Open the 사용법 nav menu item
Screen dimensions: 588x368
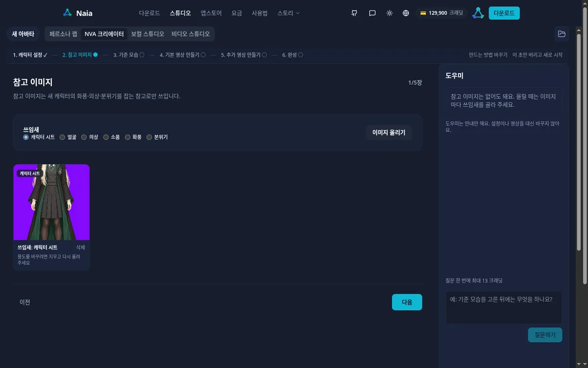(260, 13)
